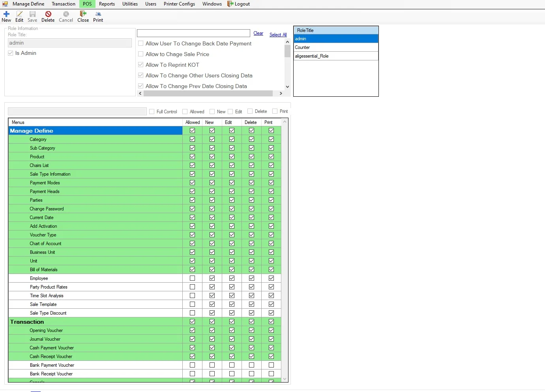Screen dimensions: 545x392
Task: Click the menus grid scroll-up arrow
Action: [x=285, y=122]
